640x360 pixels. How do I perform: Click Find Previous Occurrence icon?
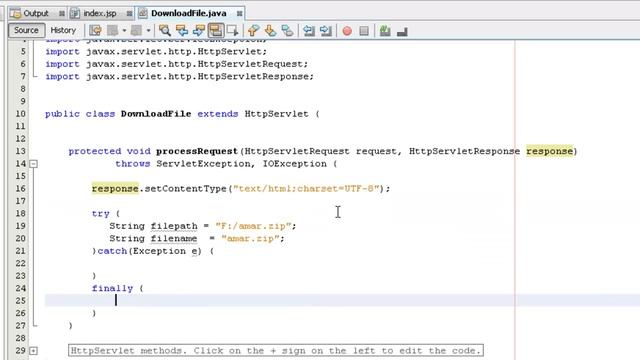[x=182, y=31]
